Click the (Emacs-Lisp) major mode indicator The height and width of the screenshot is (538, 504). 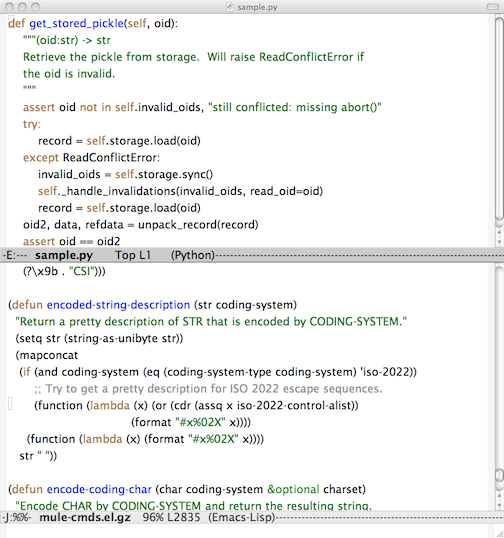point(242,517)
